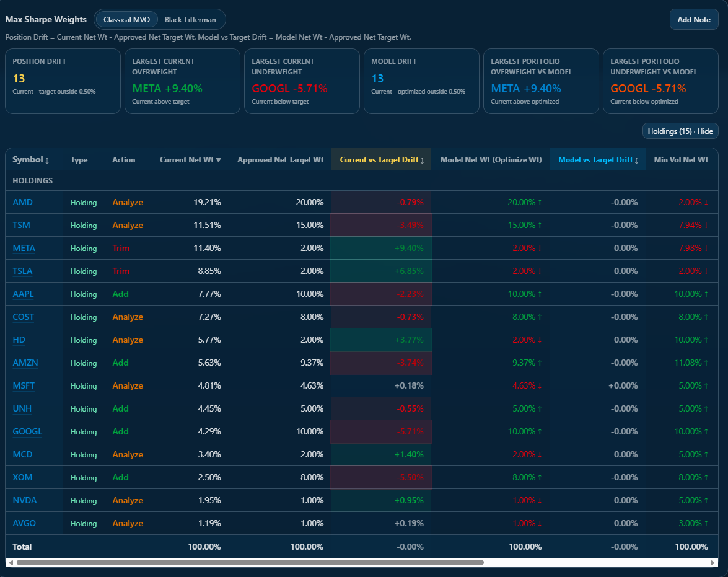Open the MSFT symbol link

tap(24, 385)
